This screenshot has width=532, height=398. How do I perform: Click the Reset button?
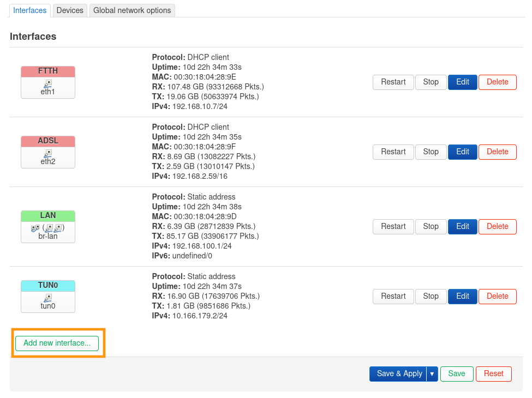pos(493,373)
